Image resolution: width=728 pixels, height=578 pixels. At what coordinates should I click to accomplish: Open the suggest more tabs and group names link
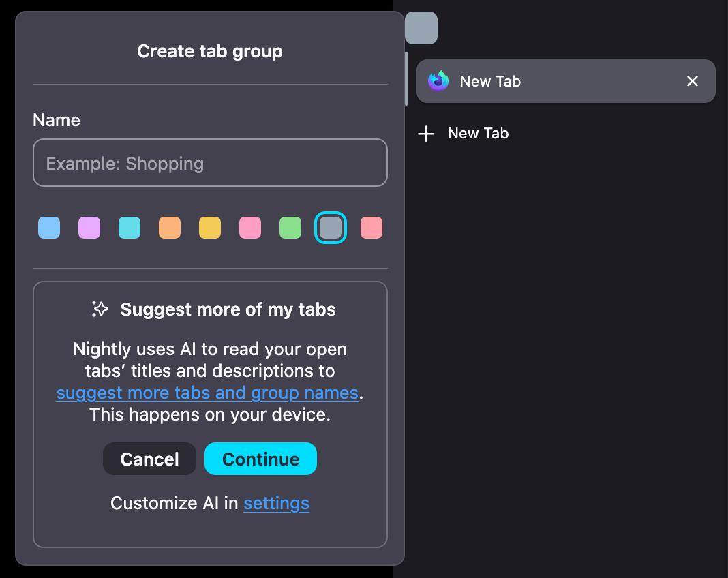[x=207, y=393]
